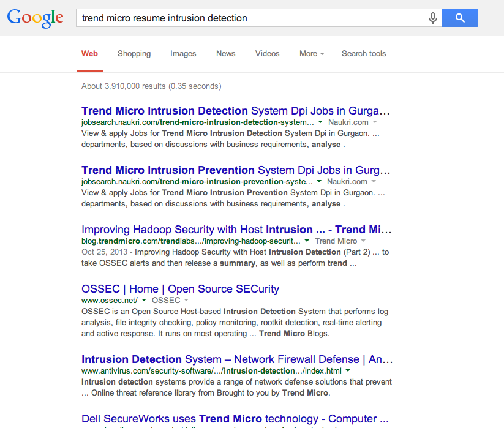Expand green arrow beside blog.trendmicro.com URL

pyautogui.click(x=307, y=241)
